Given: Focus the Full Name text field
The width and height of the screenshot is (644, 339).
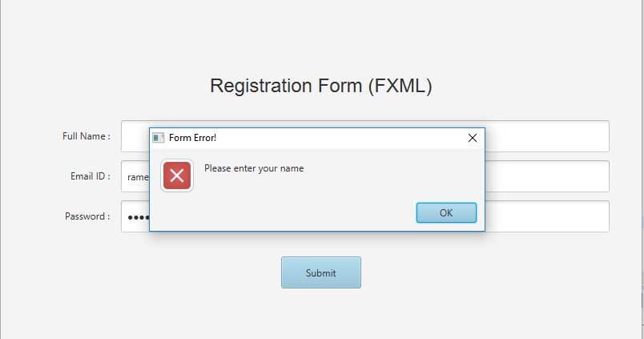Looking at the screenshot, I should tap(545, 136).
